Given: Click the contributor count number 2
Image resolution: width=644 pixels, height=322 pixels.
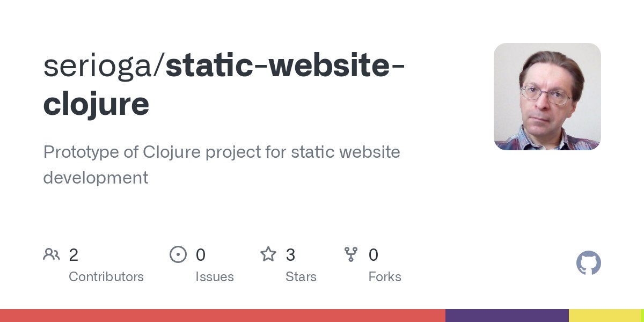Looking at the screenshot, I should pos(74,255).
